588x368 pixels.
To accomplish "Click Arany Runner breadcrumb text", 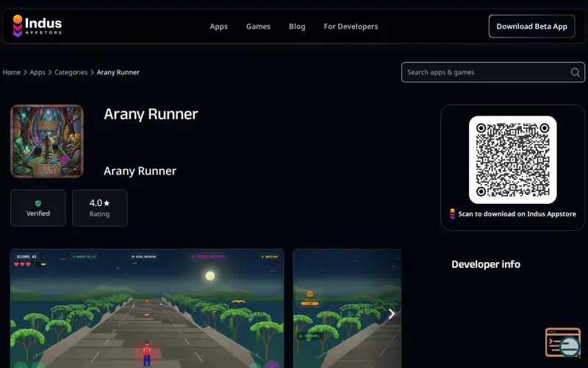I will click(118, 72).
